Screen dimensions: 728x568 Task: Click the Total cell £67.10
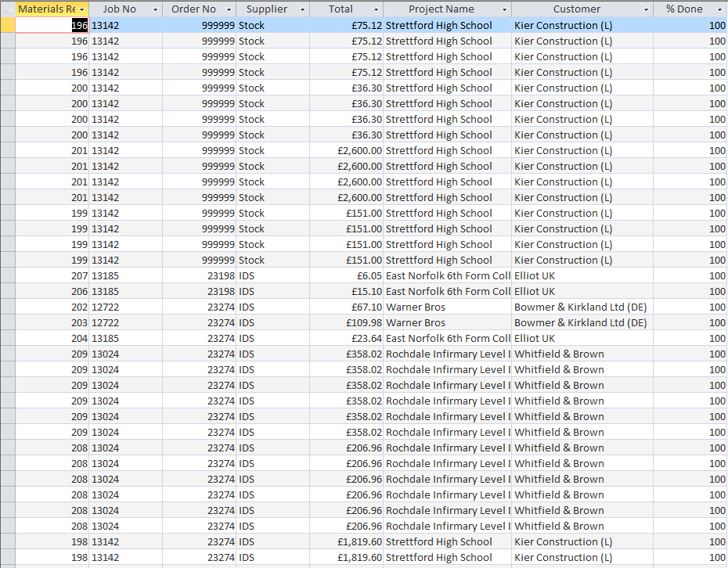pos(346,307)
